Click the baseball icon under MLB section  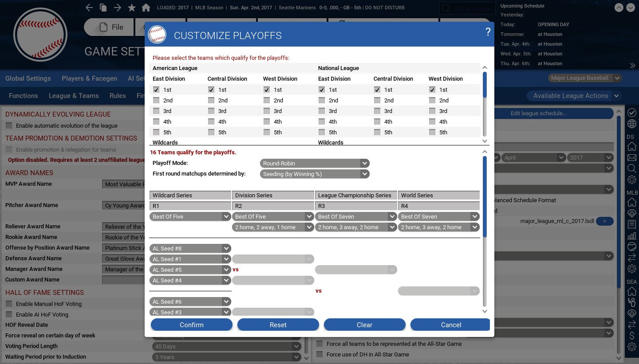click(x=632, y=247)
